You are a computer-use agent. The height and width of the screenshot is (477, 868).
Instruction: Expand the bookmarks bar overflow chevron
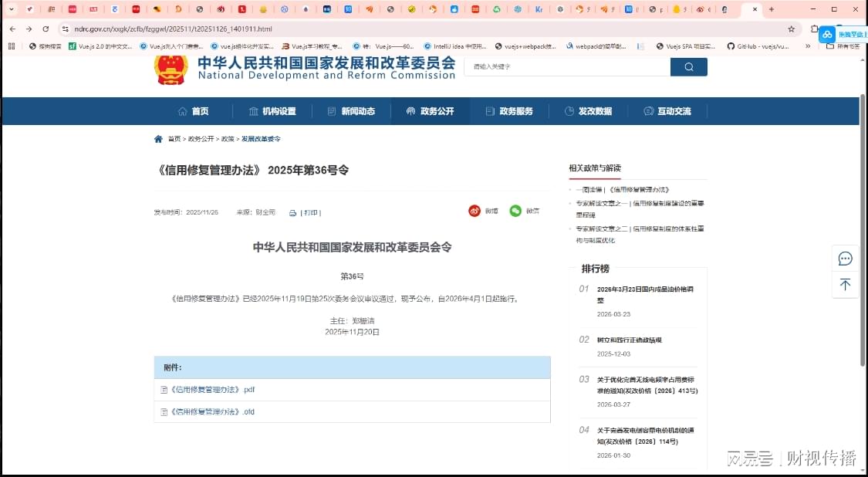pos(808,46)
